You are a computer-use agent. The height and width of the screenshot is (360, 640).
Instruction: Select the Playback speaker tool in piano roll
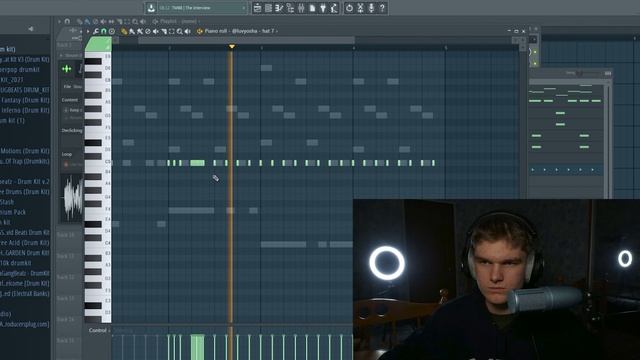(188, 31)
